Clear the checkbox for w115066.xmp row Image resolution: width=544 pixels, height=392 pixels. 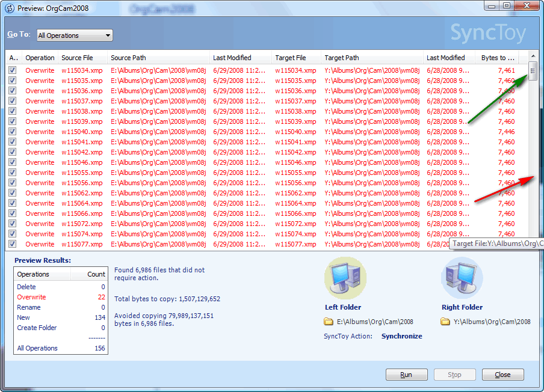coord(13,213)
